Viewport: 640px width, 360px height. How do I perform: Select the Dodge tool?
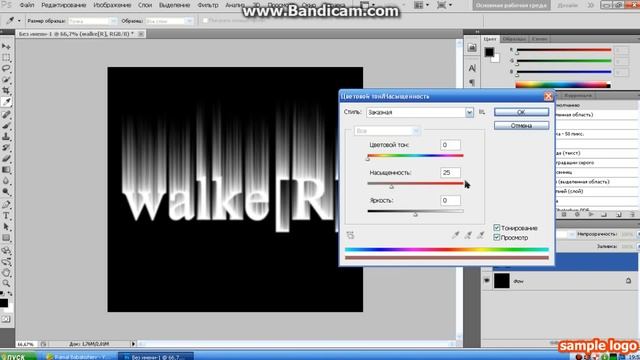point(6,191)
